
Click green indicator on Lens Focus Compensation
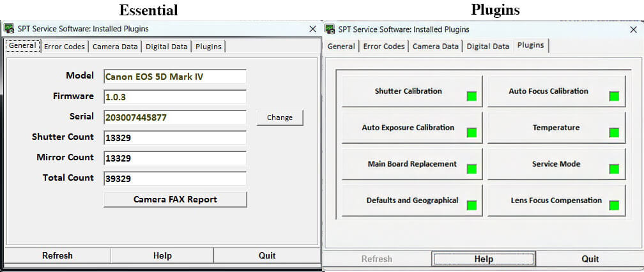click(614, 206)
